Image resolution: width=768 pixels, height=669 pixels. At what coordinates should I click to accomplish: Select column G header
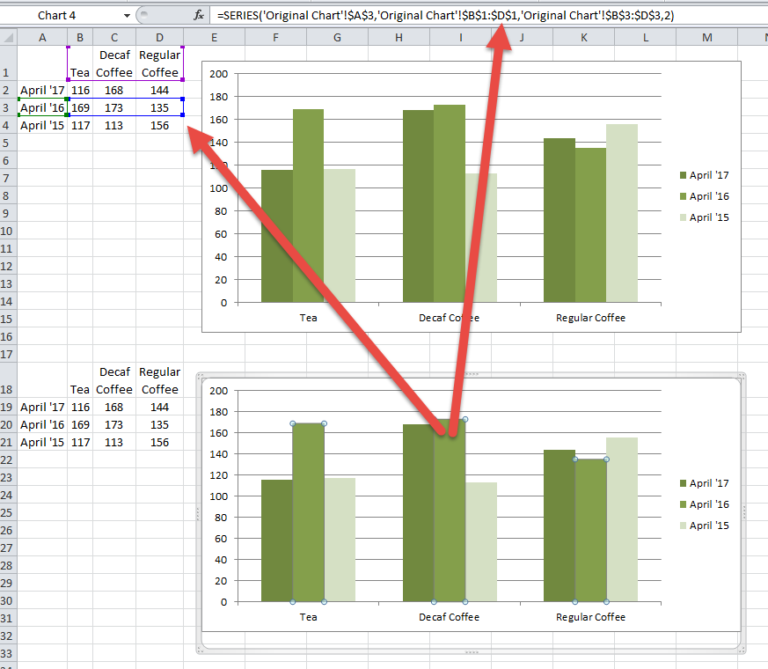[337, 37]
